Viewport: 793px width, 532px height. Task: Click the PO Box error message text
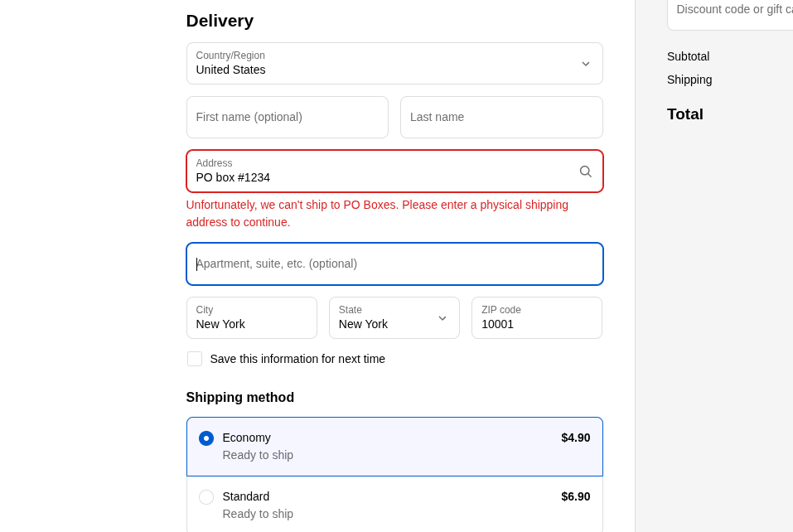click(x=377, y=213)
